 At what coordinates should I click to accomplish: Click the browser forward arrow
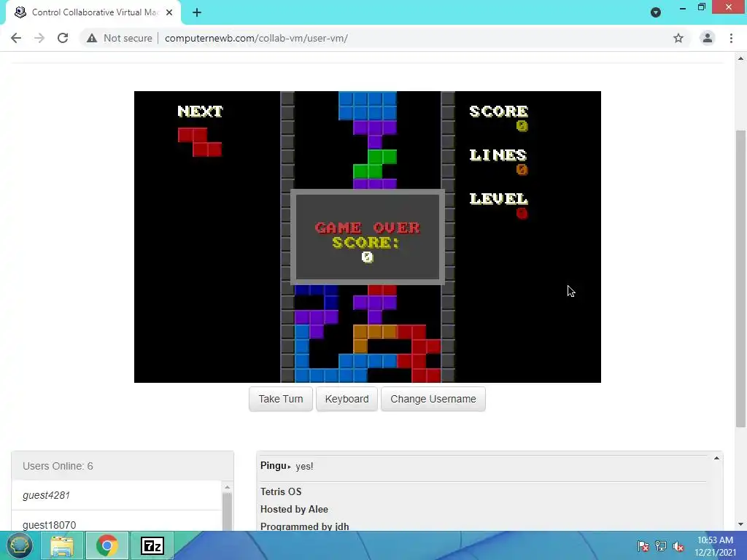39,38
